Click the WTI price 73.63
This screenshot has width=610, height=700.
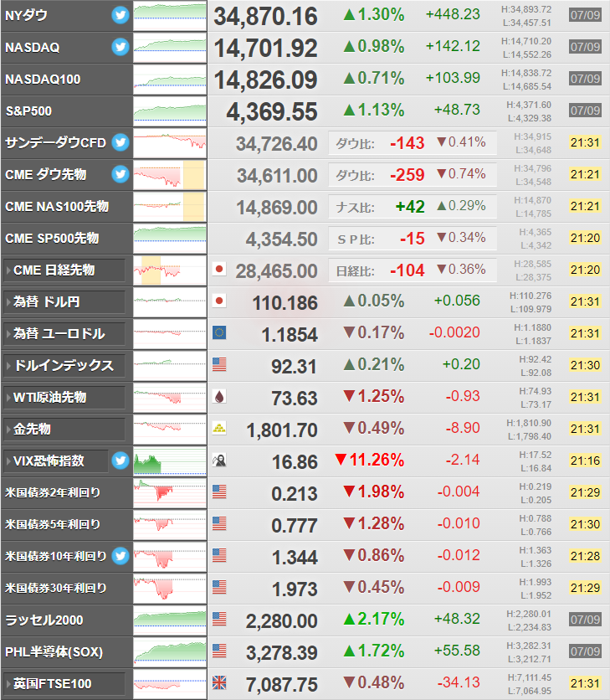(295, 399)
